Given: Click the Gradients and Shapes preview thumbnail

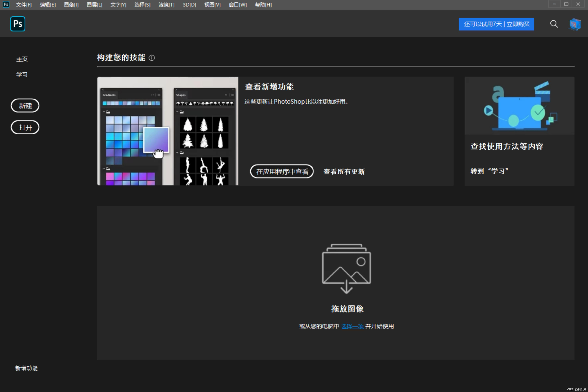Looking at the screenshot, I should [x=168, y=131].
